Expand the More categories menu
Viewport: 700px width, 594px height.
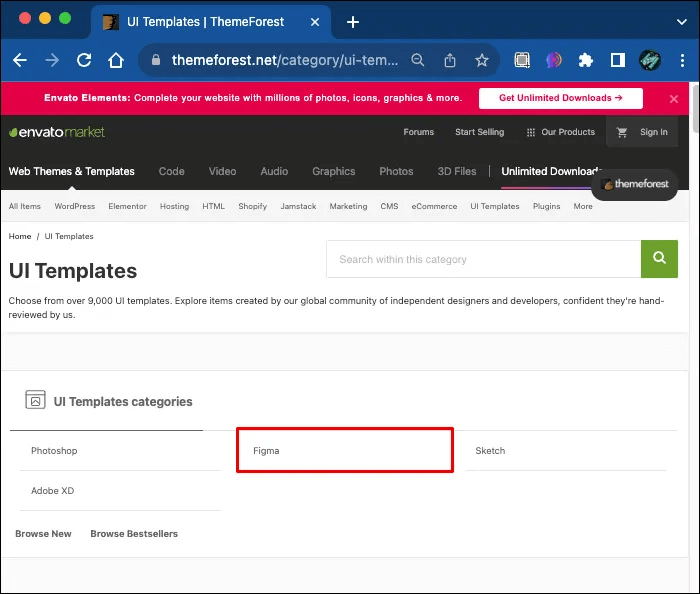583,206
